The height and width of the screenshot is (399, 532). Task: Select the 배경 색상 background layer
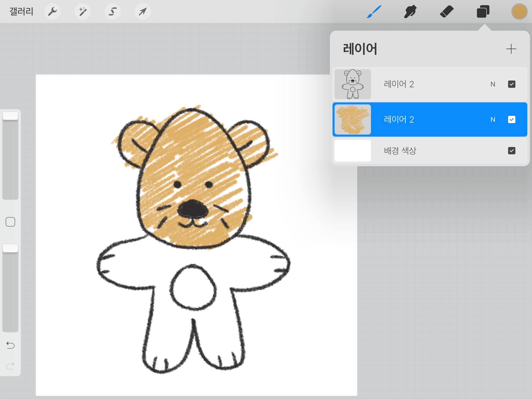click(x=400, y=151)
